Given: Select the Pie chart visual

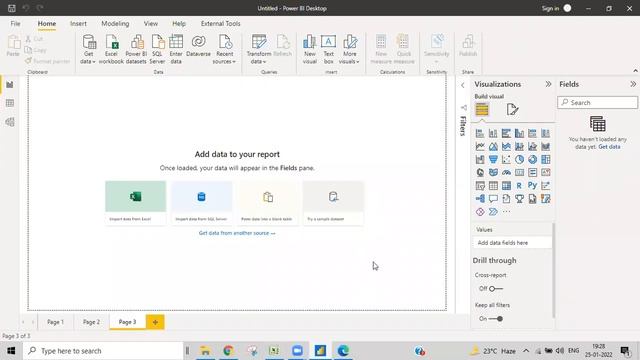Looking at the screenshot, I should [x=519, y=160].
